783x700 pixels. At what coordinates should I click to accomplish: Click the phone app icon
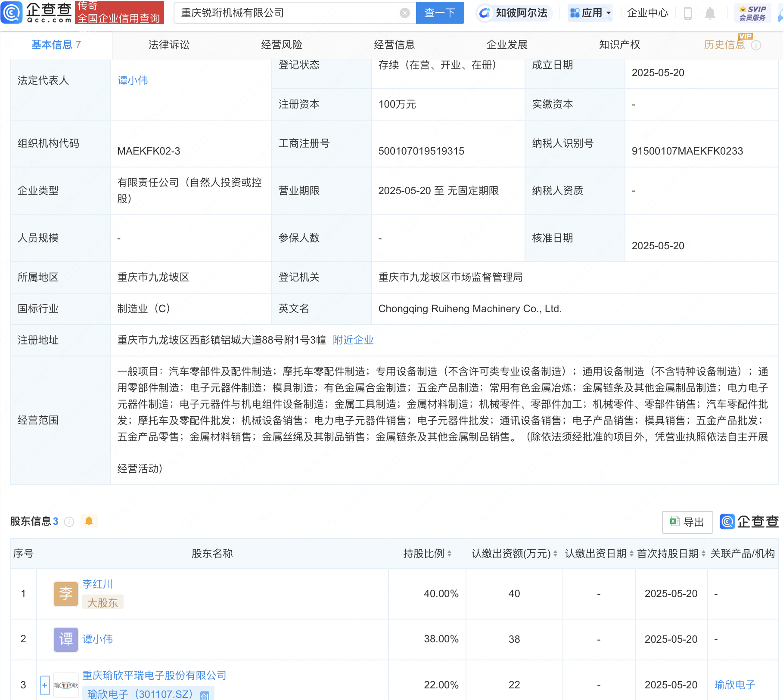point(688,13)
